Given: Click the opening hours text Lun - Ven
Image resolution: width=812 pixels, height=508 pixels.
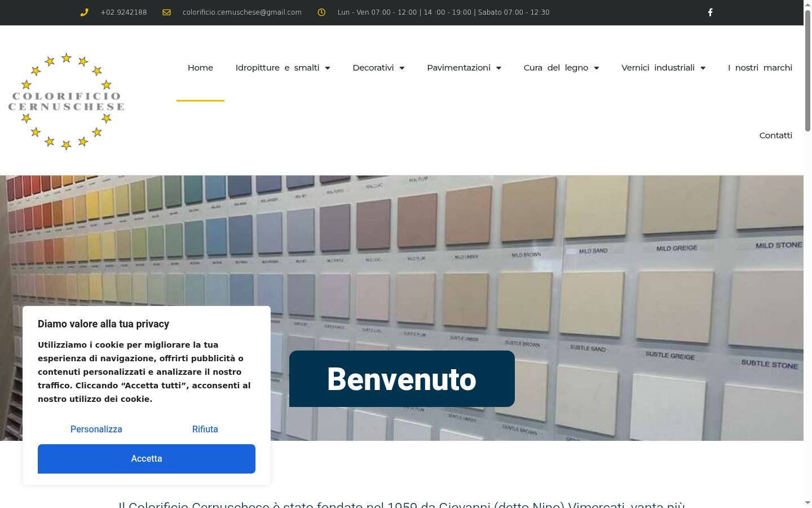Looking at the screenshot, I should 443,12.
